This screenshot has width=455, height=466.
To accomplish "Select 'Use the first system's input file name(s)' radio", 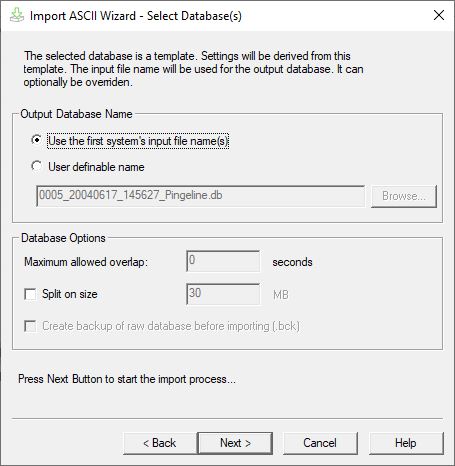I will click(36, 140).
